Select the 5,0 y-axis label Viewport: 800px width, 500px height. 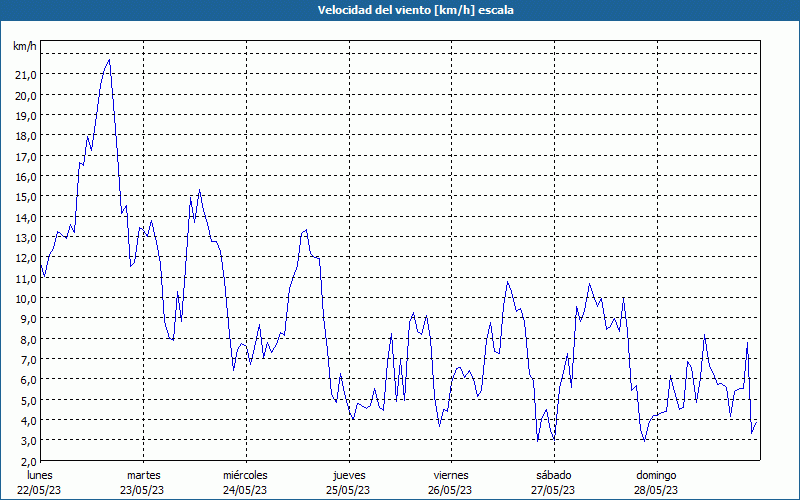tap(29, 401)
